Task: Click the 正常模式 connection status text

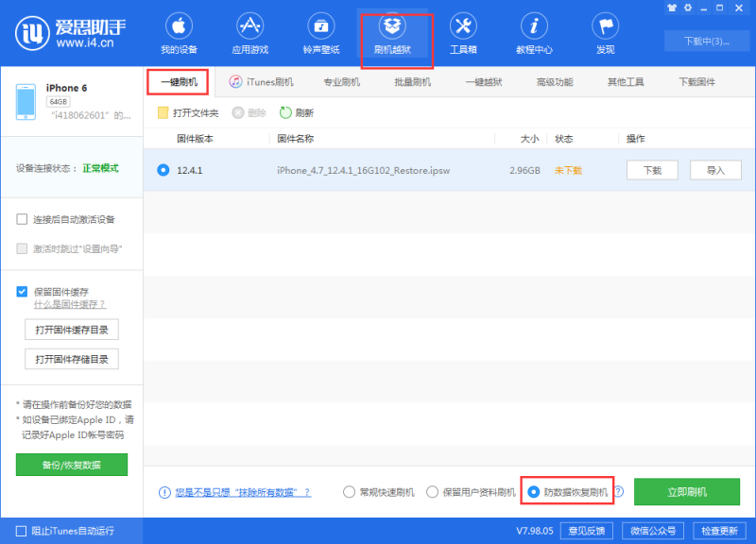Action: point(100,168)
